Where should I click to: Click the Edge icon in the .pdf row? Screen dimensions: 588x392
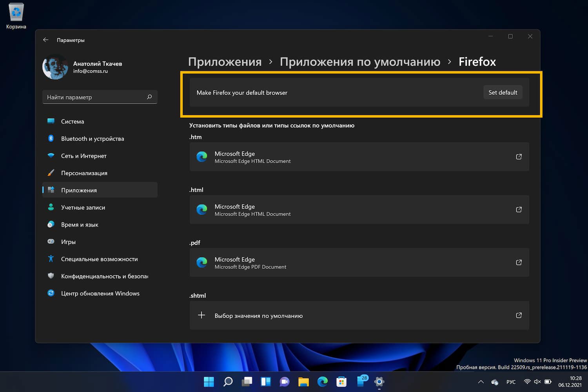pos(202,263)
